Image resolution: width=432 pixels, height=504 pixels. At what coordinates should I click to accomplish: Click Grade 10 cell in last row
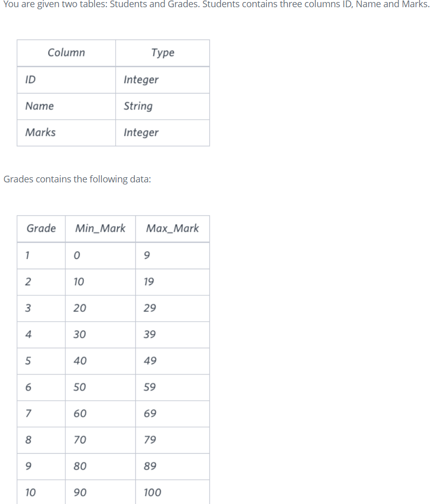click(x=41, y=492)
